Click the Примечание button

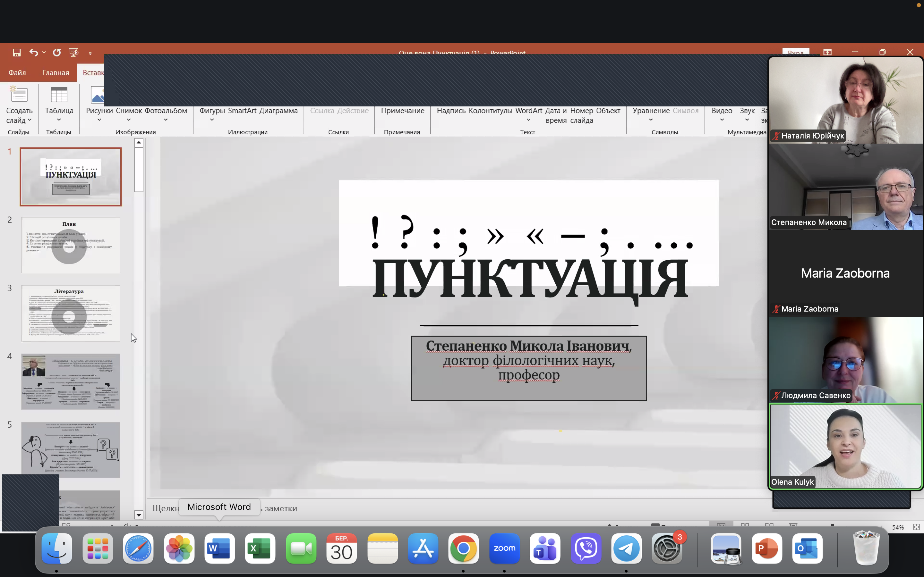tap(402, 111)
